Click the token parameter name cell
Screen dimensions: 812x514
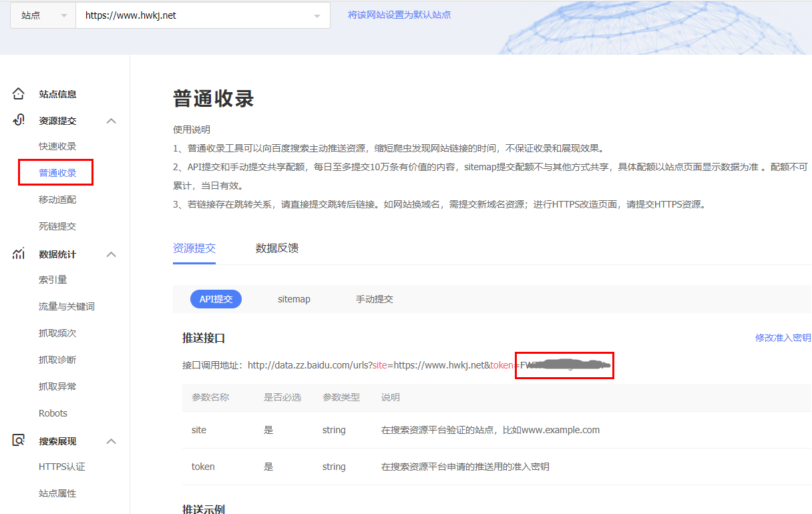(203, 467)
